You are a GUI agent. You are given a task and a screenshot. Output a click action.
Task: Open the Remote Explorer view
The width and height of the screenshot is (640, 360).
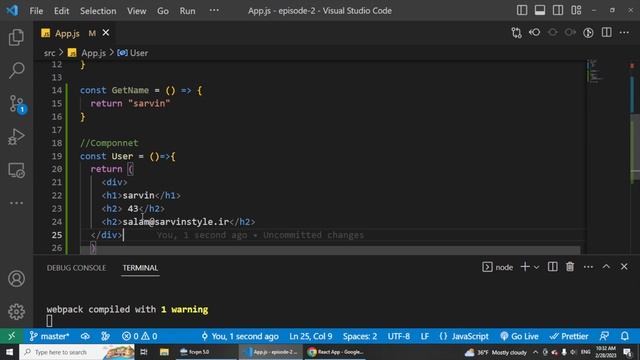tap(16, 170)
